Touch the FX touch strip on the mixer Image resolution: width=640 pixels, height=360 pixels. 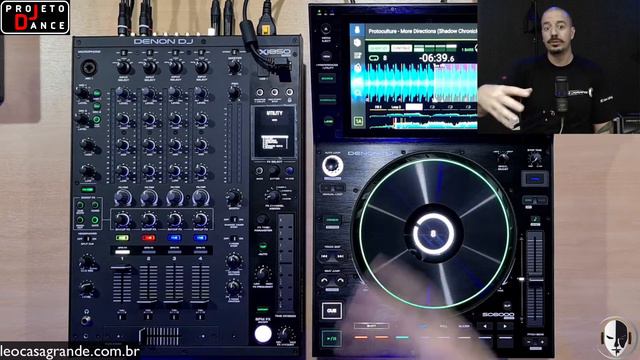point(285,263)
